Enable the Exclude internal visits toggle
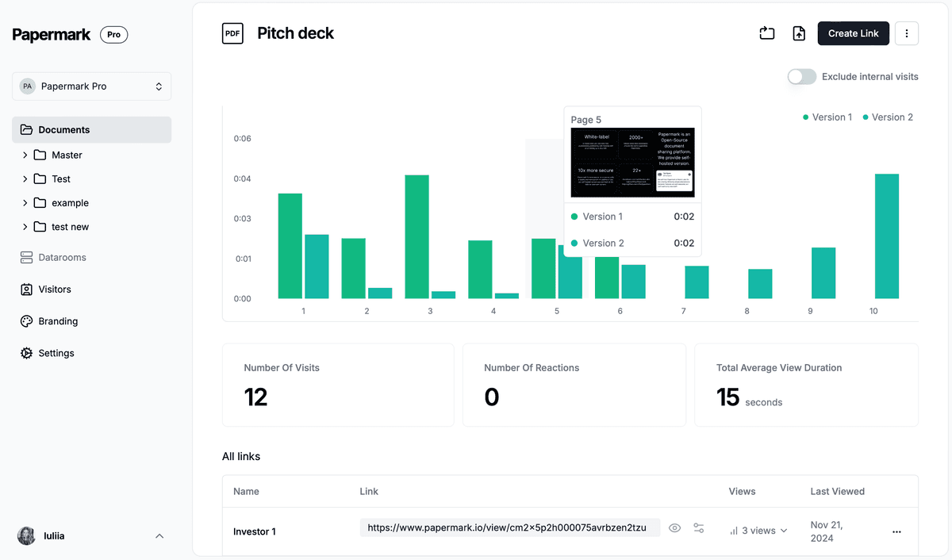The width and height of the screenshot is (952, 560). tap(801, 76)
